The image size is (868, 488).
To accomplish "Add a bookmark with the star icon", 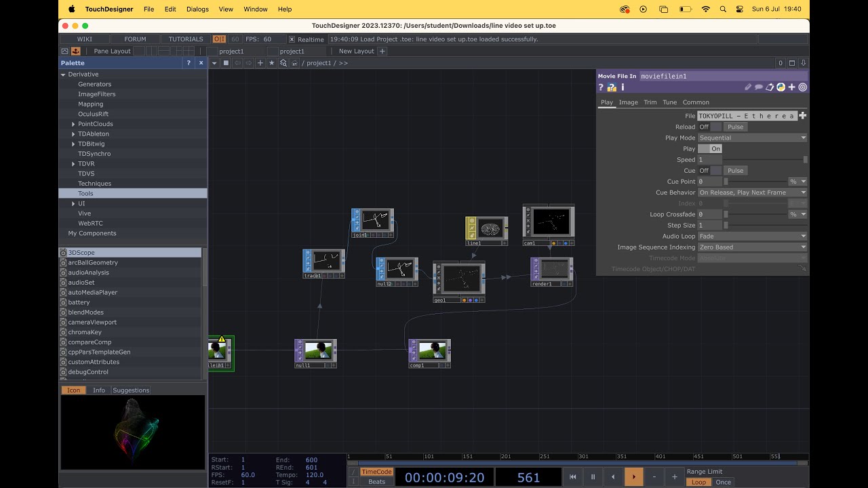I will click(272, 63).
